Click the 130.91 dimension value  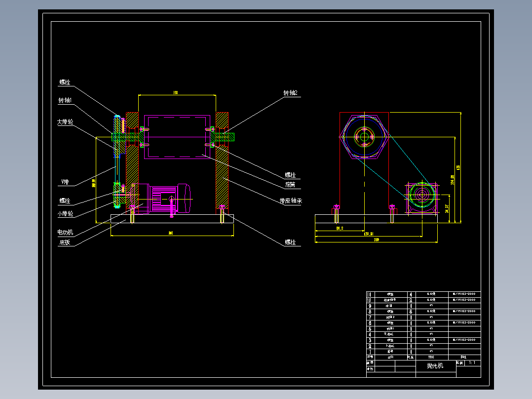(x=369, y=234)
